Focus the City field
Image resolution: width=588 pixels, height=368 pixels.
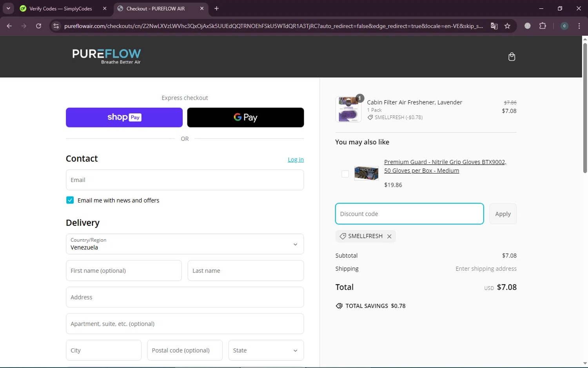point(103,350)
